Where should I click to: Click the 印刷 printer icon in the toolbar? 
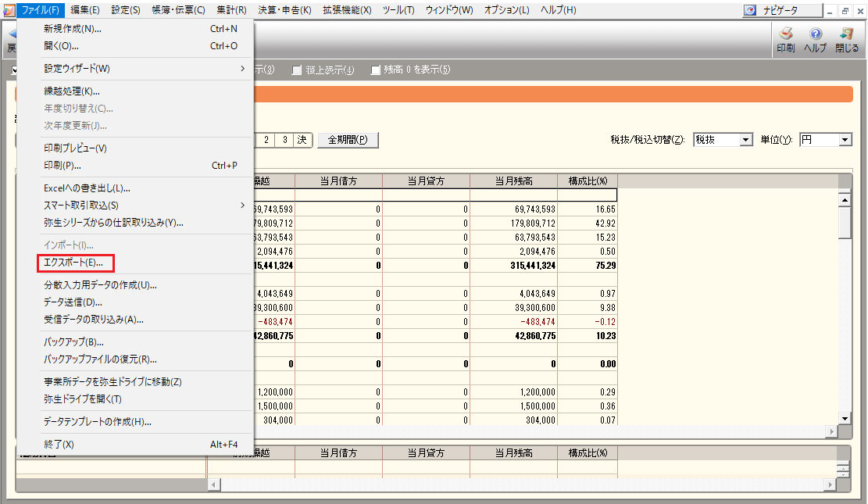785,34
